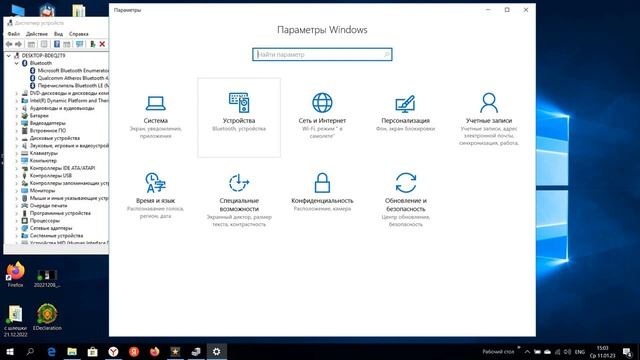This screenshot has height=360, width=640.
Task: Open Firefox desktop shortcut
Action: pyautogui.click(x=16, y=275)
